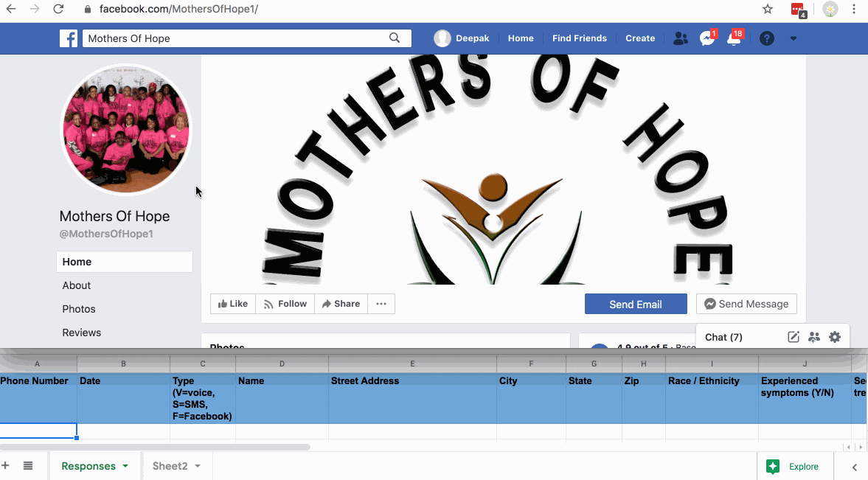Select the Date header cell
Screen dimensions: 868x480
123,398
